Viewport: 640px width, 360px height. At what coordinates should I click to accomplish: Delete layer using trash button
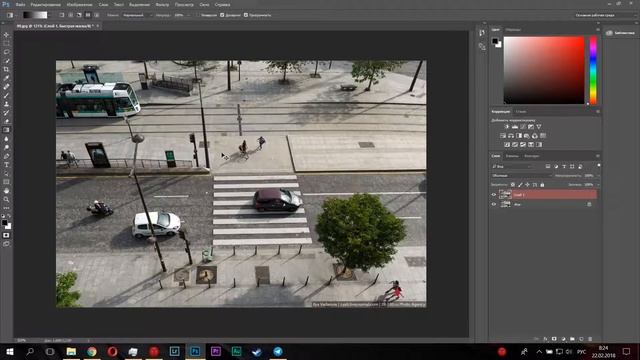pyautogui.click(x=590, y=339)
